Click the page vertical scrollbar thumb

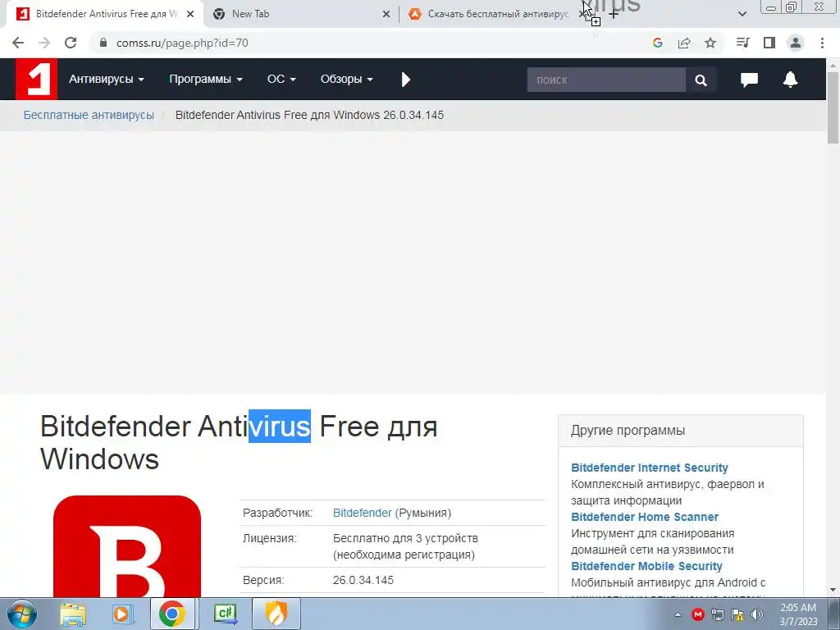tap(833, 107)
